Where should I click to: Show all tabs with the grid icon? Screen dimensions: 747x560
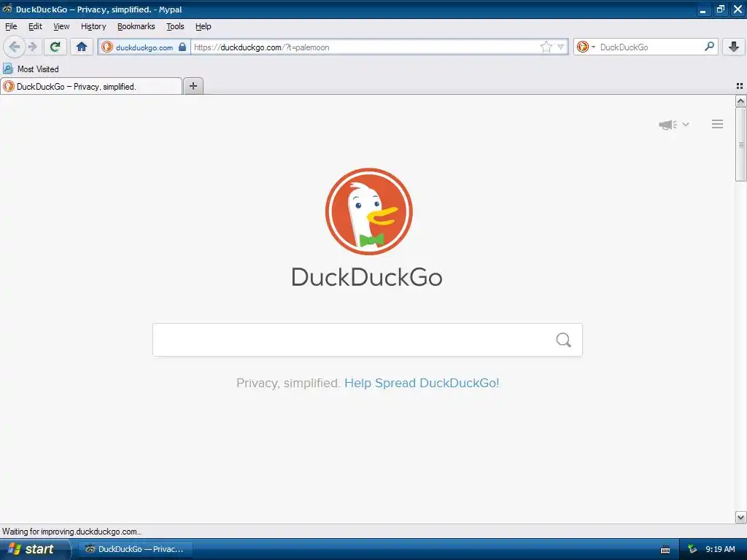point(740,86)
